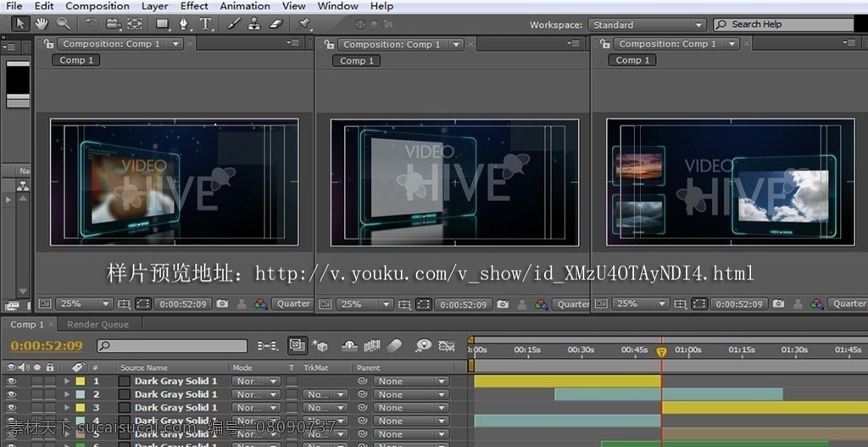This screenshot has width=868, height=447.
Task: Open the Composition menu
Action: click(x=97, y=6)
